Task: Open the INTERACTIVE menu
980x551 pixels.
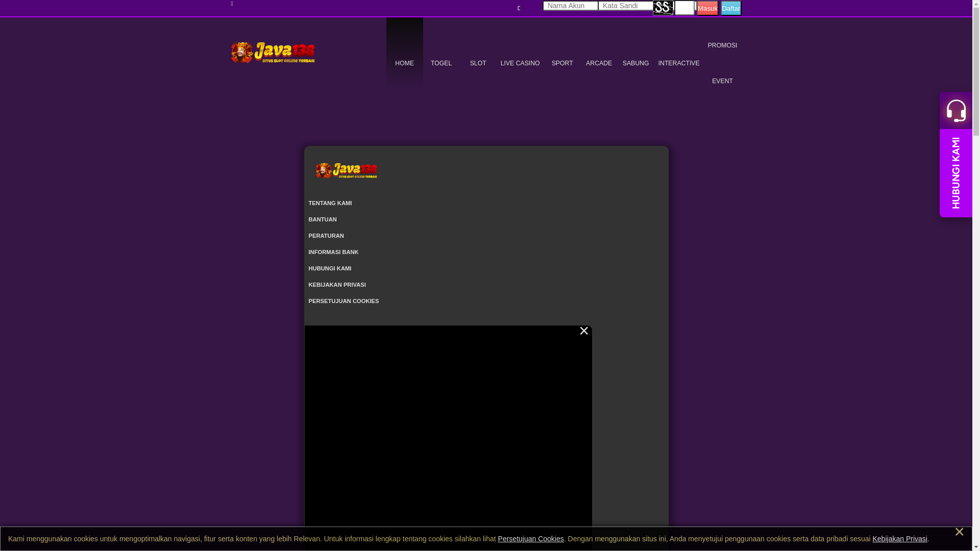Action: click(x=679, y=63)
